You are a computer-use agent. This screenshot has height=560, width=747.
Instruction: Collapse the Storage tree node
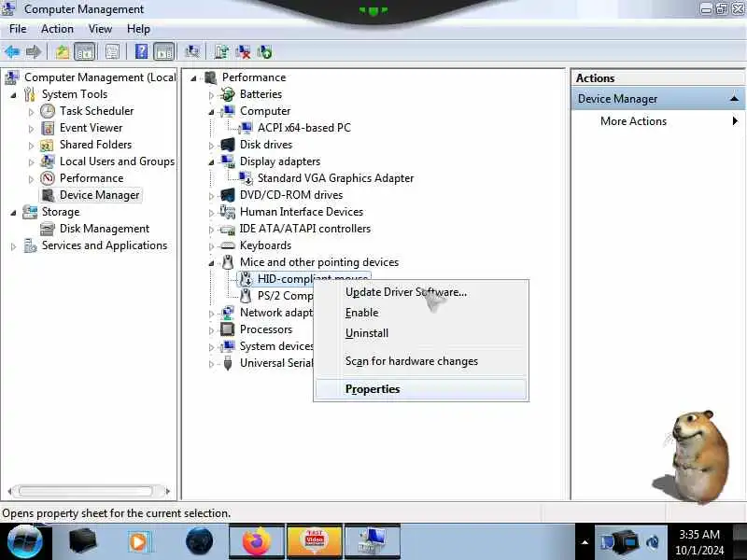pos(13,213)
